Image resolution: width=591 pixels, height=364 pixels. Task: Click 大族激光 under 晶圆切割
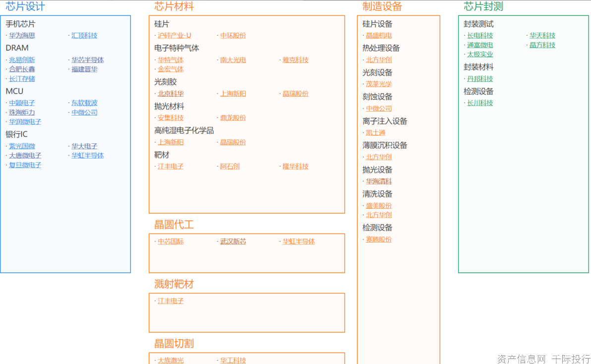(x=171, y=361)
